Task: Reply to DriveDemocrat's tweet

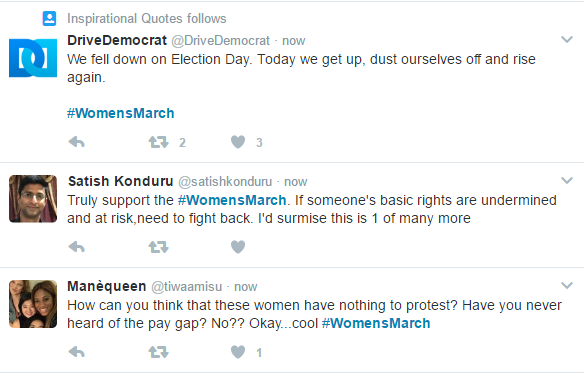Action: click(77, 142)
